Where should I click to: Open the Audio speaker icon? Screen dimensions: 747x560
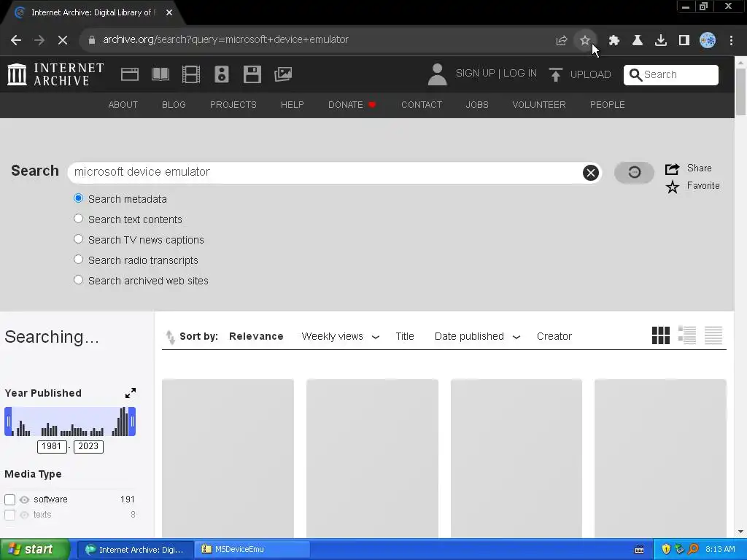click(222, 74)
